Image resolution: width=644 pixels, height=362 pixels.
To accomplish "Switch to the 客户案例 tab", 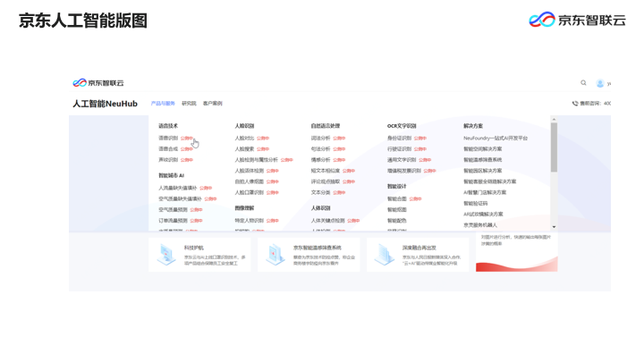I will [212, 104].
